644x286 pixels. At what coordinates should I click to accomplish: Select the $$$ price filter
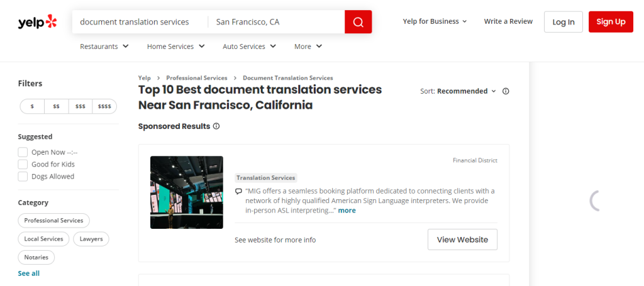point(80,106)
